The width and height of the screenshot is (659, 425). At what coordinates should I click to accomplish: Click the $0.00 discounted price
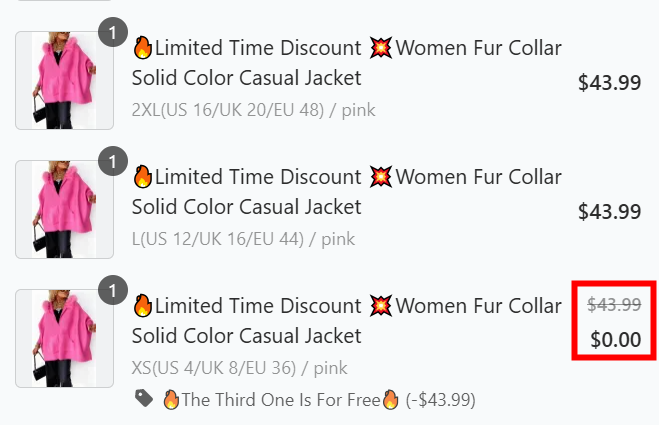[x=615, y=339]
